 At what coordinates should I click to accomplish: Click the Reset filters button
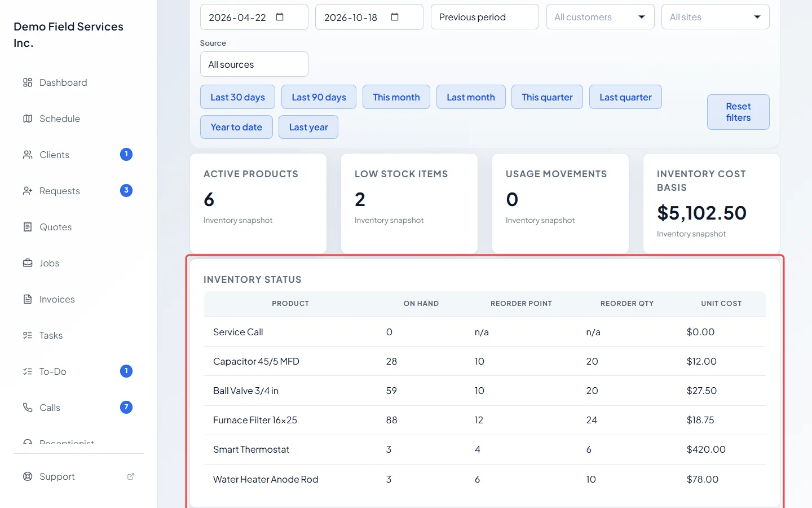pyautogui.click(x=738, y=112)
